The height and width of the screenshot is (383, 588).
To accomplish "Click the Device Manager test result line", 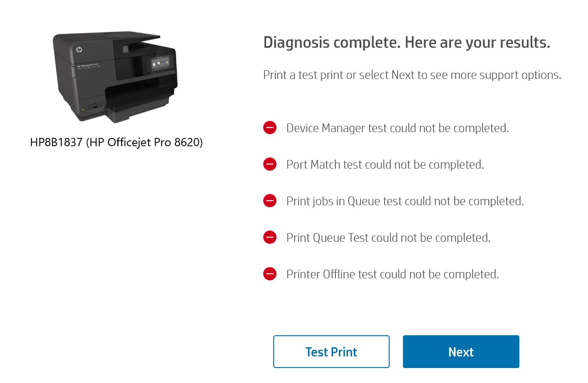I will pyautogui.click(x=397, y=128).
